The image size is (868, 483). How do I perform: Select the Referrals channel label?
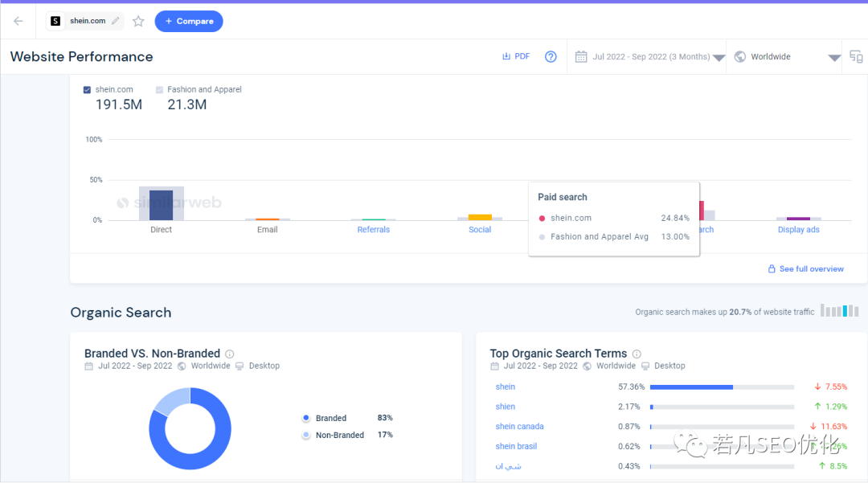373,230
